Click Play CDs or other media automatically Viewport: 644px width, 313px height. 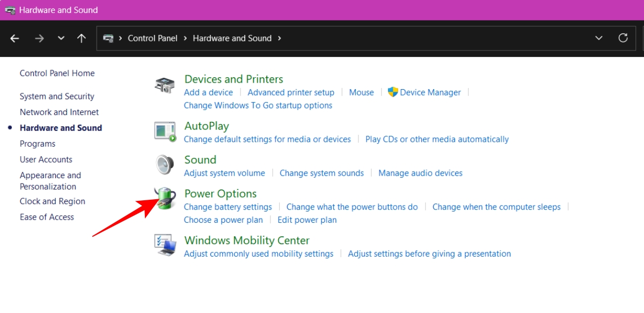click(x=437, y=139)
